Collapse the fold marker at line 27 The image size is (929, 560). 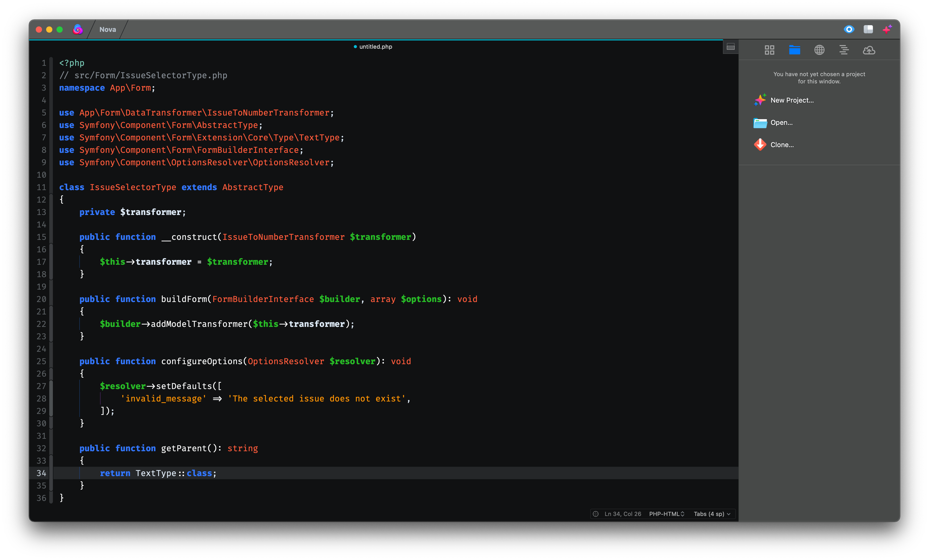click(51, 386)
